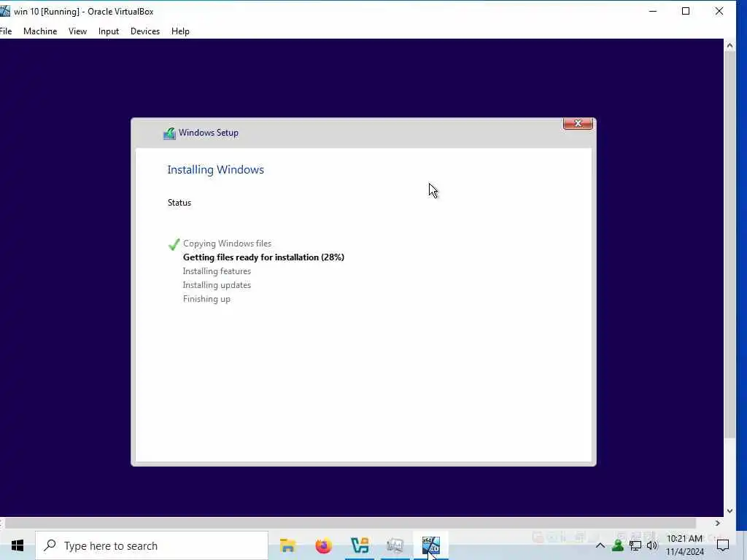Open the network tray icon

(x=635, y=545)
